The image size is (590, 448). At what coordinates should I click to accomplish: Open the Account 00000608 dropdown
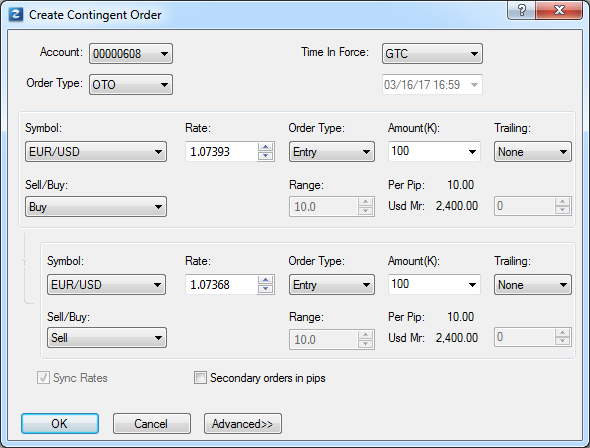(x=131, y=53)
